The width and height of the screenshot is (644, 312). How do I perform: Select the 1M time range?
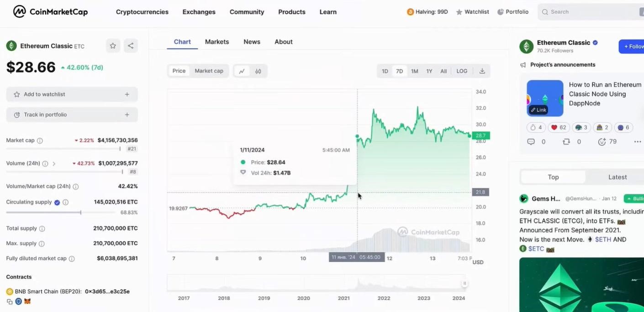(x=414, y=71)
